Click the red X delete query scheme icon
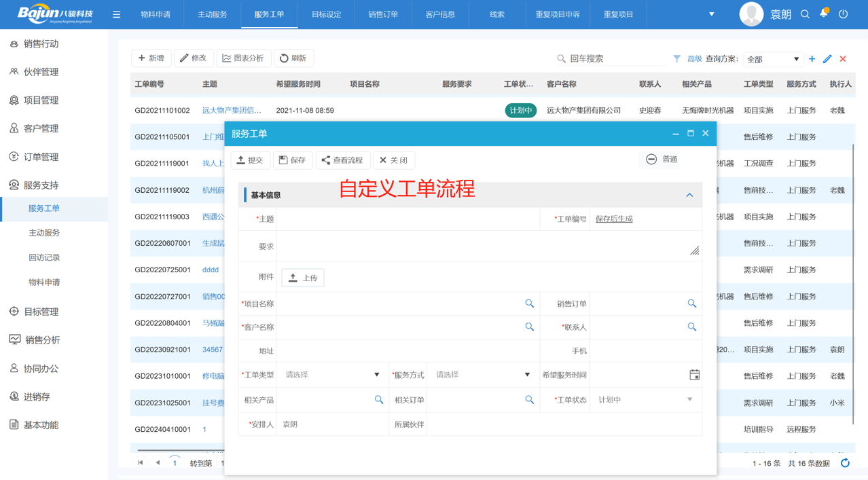 (x=843, y=59)
